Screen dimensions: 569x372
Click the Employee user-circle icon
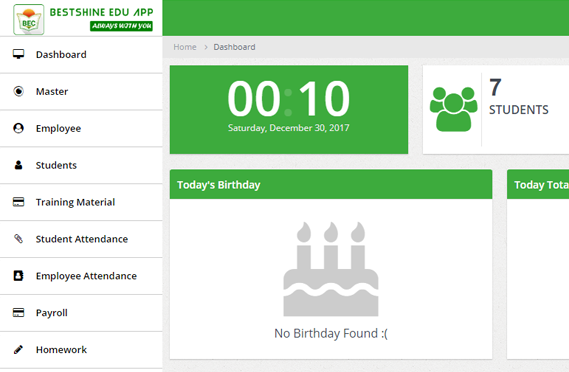(19, 128)
